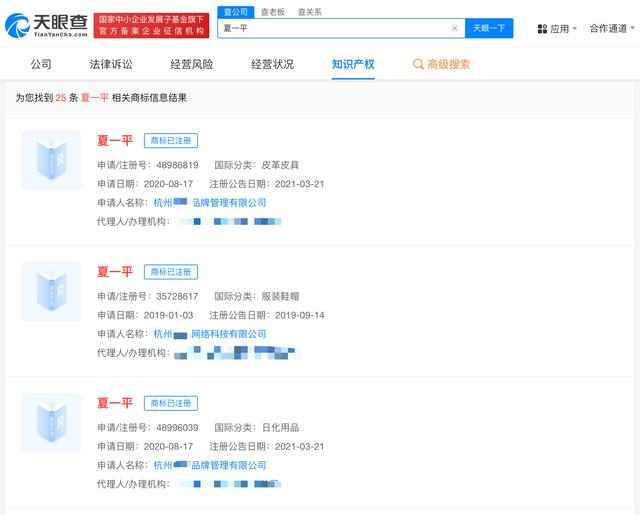Open third trademark thumbnail for 日化用品
The height and width of the screenshot is (515, 640).
51,422
